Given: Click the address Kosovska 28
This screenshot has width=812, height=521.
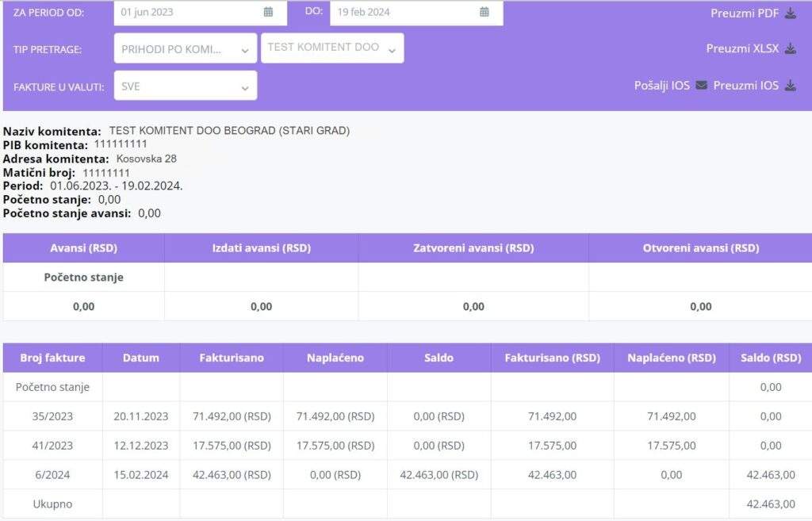Looking at the screenshot, I should pos(147,159).
